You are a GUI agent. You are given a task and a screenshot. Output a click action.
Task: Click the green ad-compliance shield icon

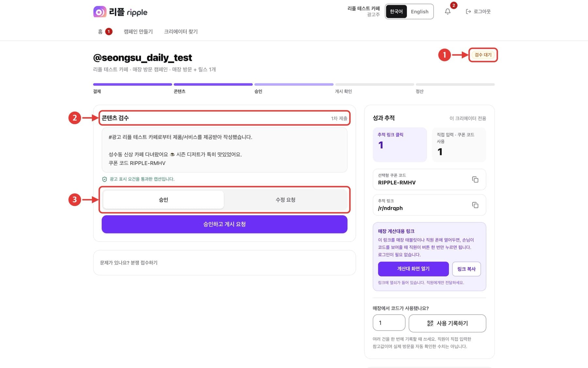(105, 179)
